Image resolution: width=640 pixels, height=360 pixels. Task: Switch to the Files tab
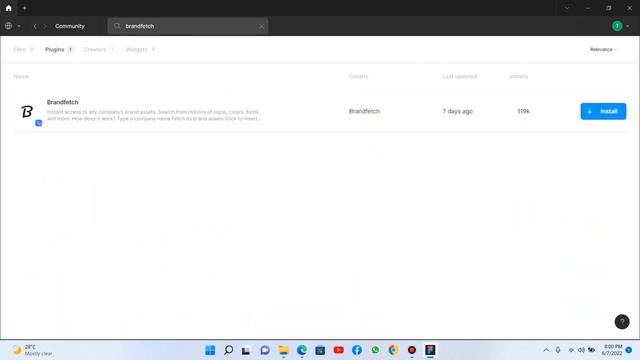pos(23,49)
